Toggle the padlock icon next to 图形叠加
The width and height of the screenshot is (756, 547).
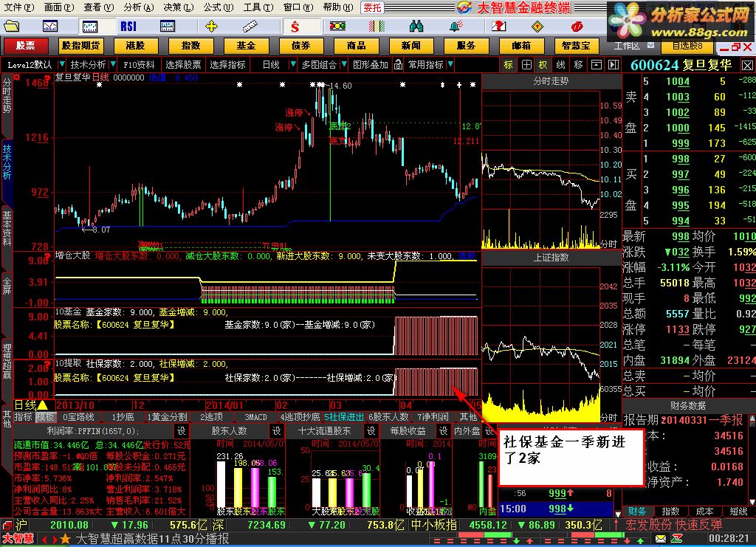(398, 64)
